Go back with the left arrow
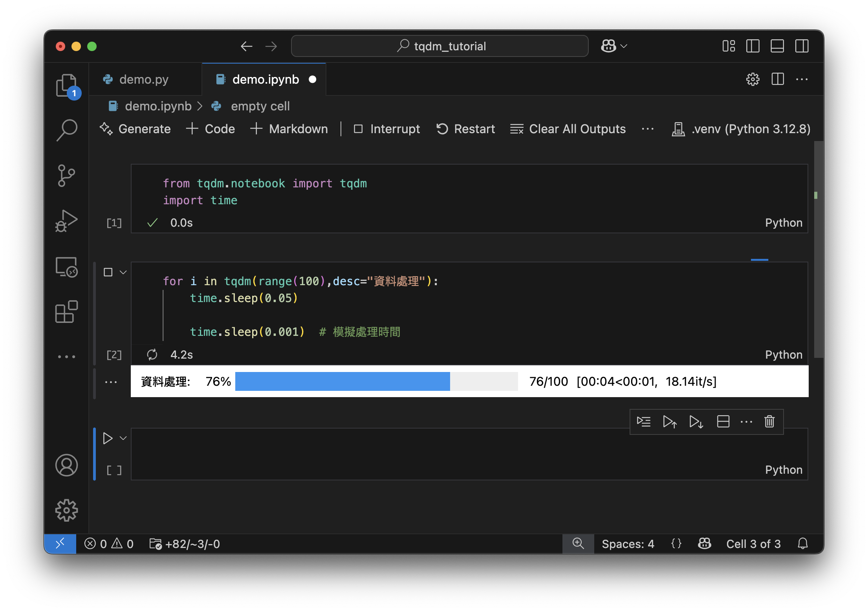 pos(247,46)
